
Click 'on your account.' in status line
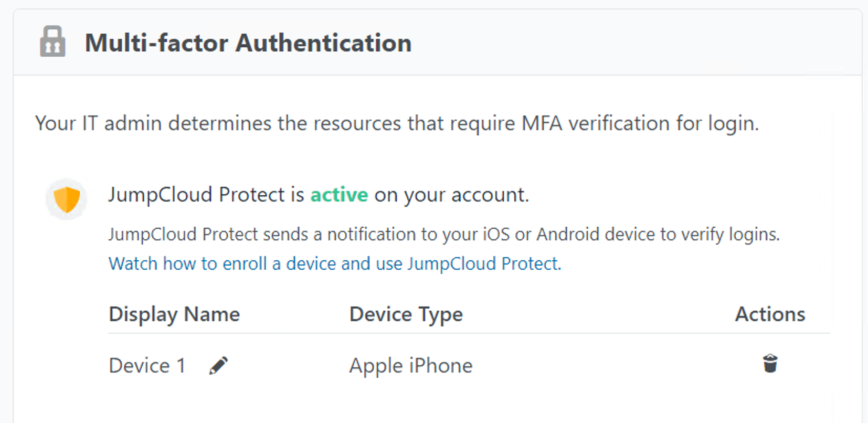pos(451,195)
